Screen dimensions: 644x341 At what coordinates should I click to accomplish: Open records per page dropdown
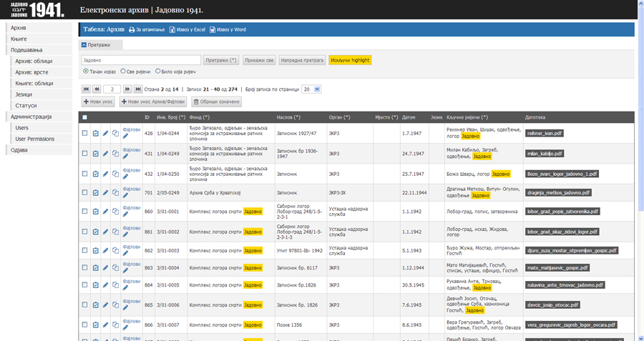click(311, 89)
